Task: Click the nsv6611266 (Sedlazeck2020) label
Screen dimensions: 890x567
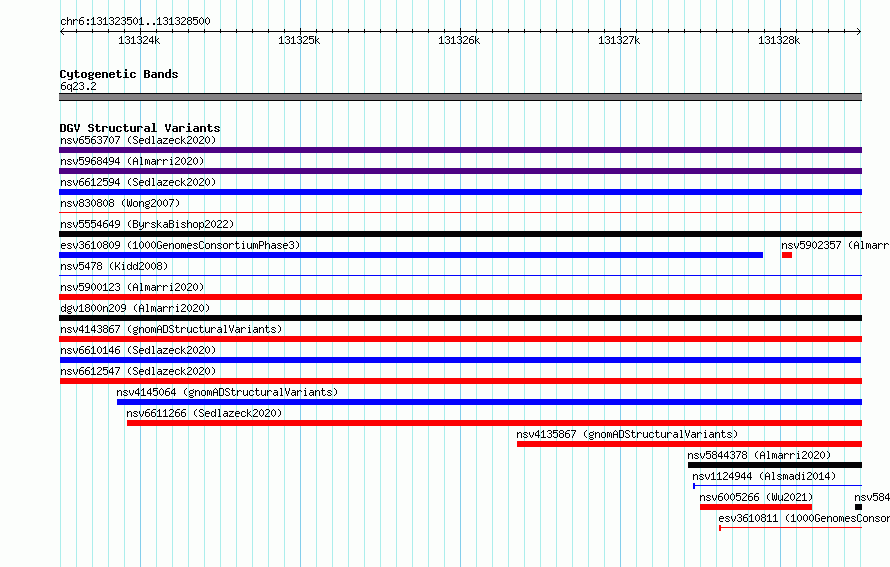Action: pyautogui.click(x=204, y=413)
